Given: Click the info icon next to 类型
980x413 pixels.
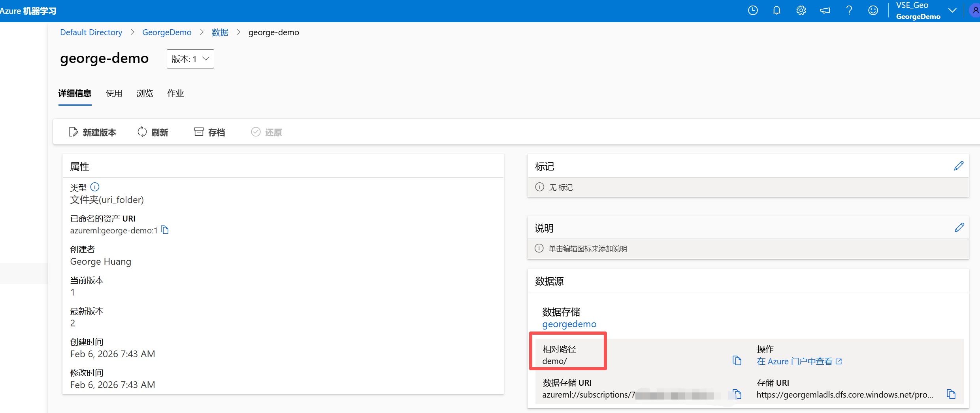Looking at the screenshot, I should (95, 187).
